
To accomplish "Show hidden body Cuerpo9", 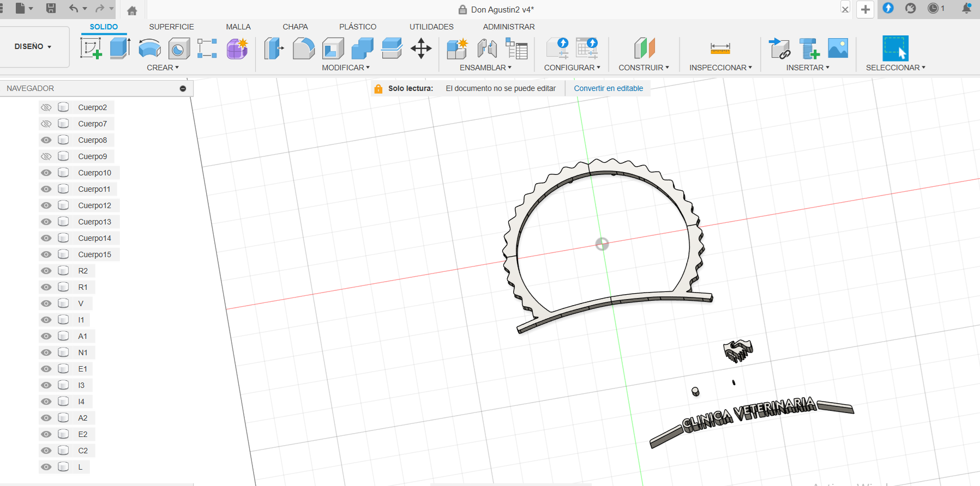I will (x=46, y=156).
